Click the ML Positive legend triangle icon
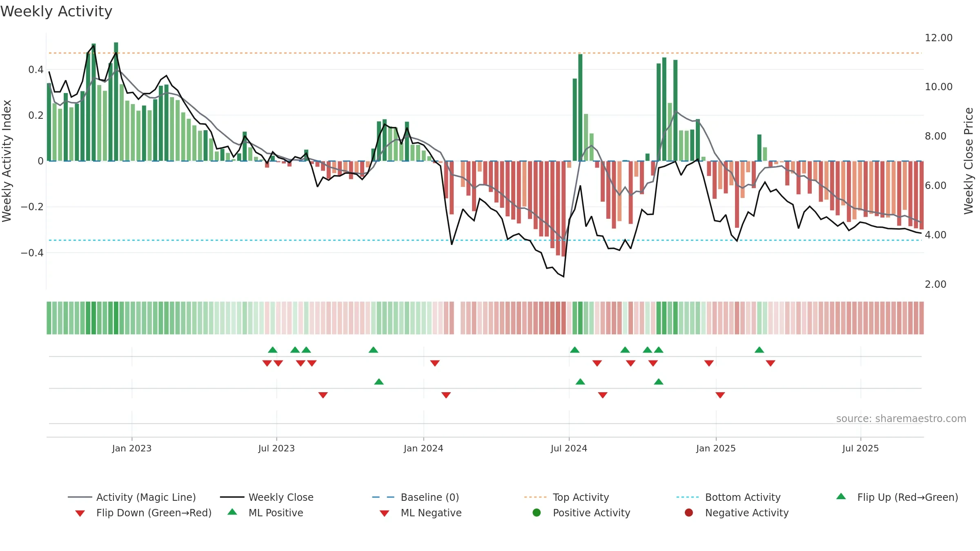 point(232,512)
